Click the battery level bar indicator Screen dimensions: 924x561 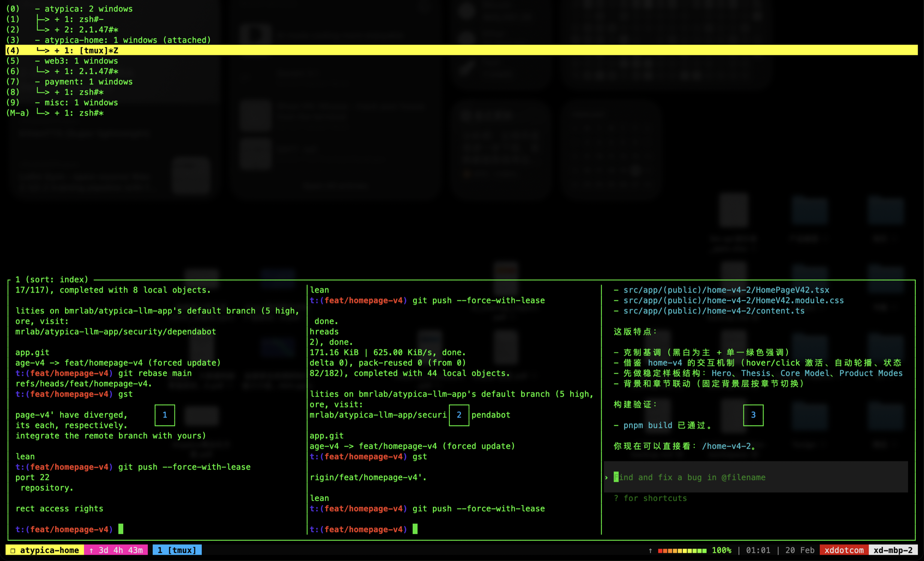tap(682, 550)
